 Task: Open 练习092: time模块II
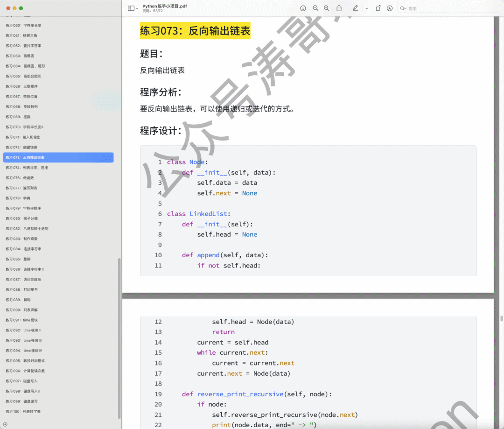23,331
